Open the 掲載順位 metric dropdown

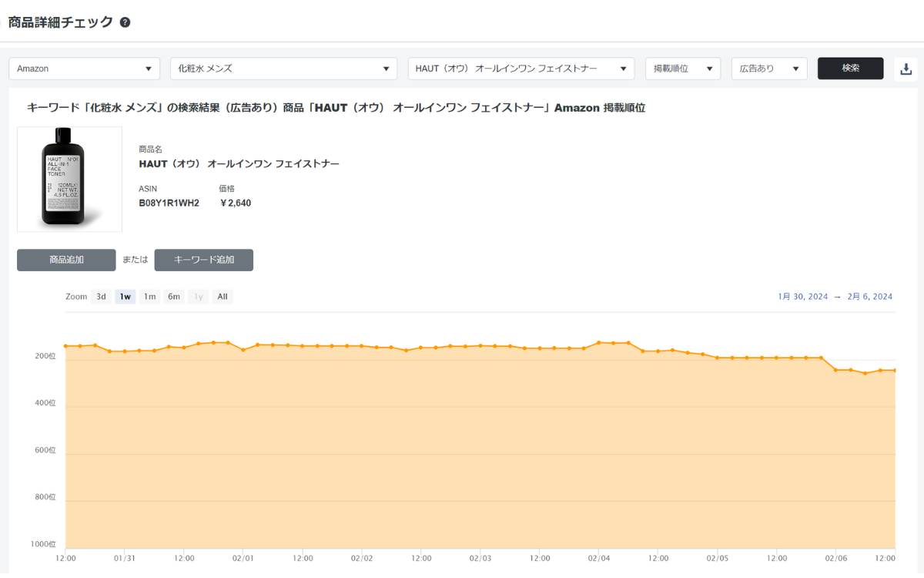tap(683, 69)
